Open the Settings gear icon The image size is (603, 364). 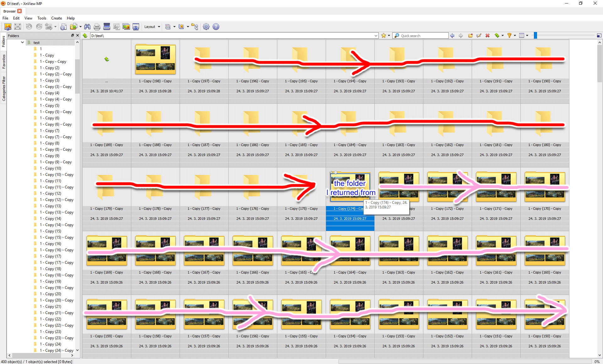pyautogui.click(x=206, y=27)
